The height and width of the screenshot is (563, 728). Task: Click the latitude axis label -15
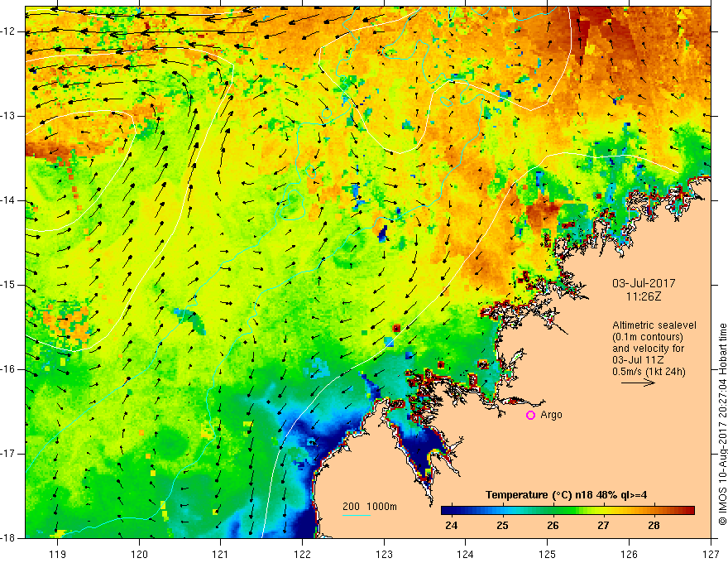(x=9, y=285)
